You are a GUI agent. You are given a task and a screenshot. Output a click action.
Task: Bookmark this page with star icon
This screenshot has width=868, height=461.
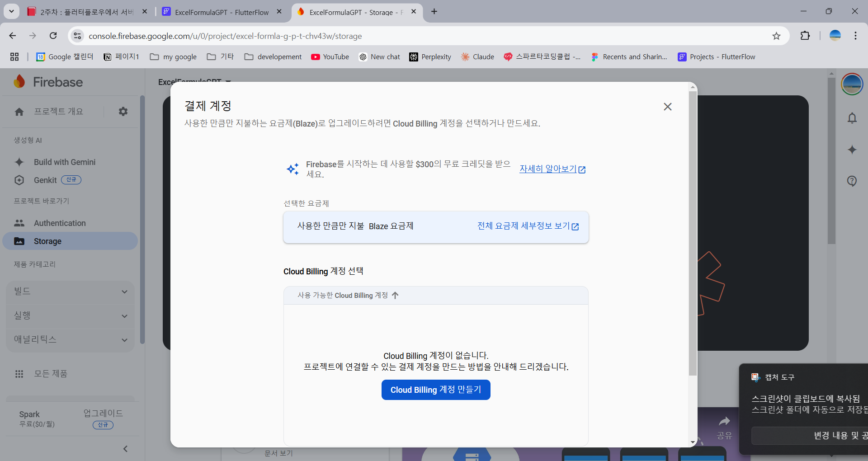pyautogui.click(x=776, y=36)
